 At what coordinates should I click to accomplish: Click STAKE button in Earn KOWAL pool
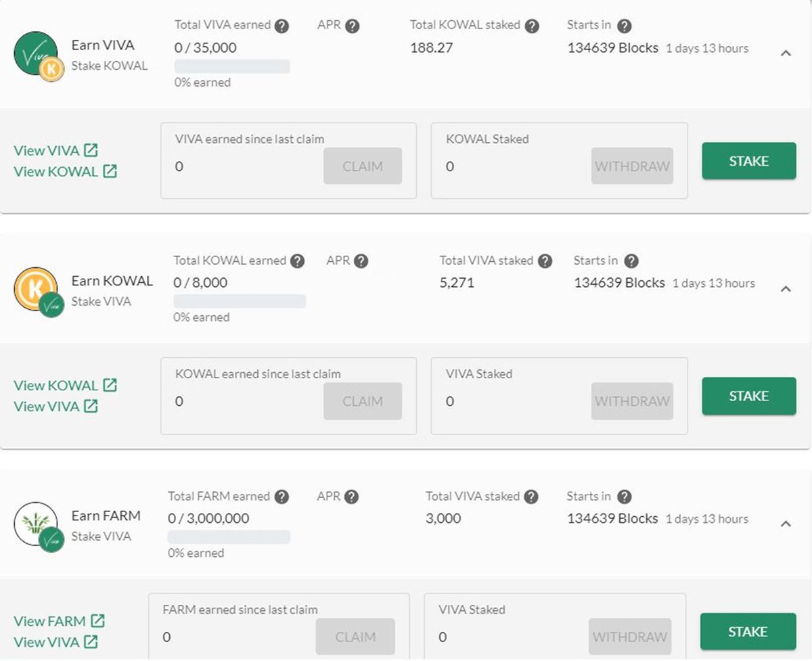coord(749,396)
